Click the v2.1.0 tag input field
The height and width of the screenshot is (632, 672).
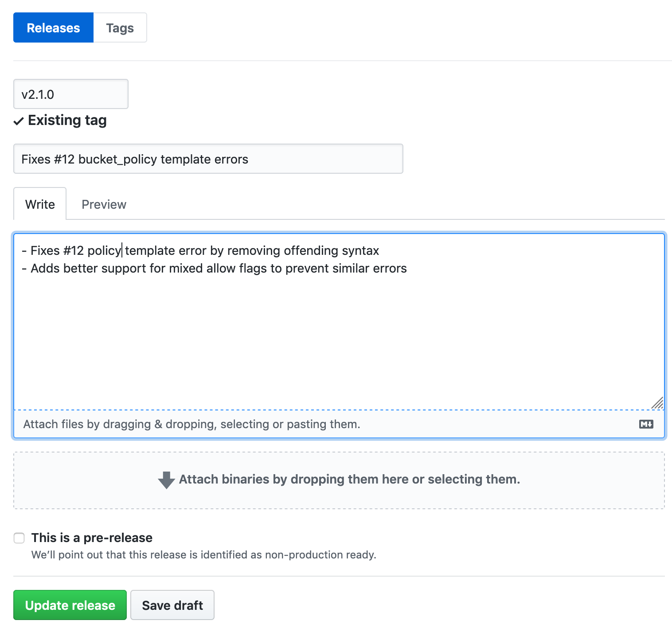coord(70,94)
